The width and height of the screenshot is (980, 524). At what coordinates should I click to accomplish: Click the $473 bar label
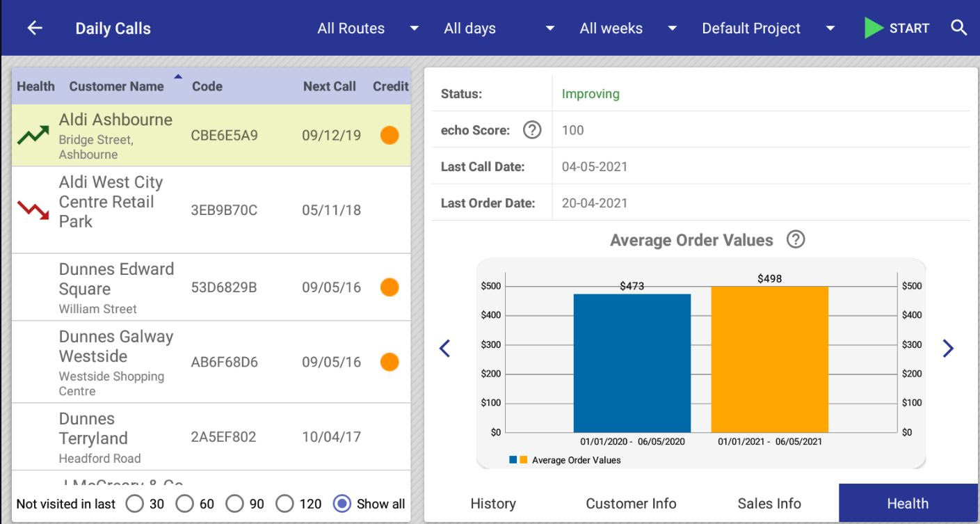click(632, 286)
